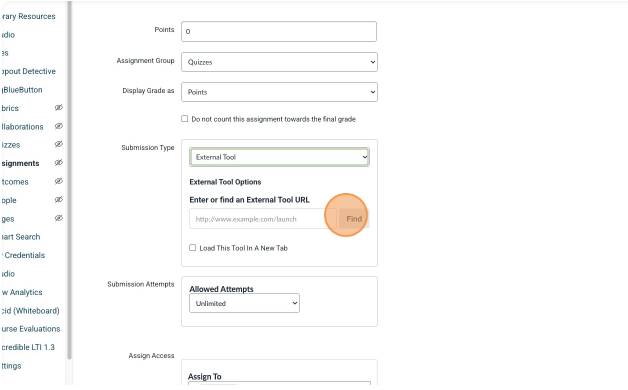628x390 pixels.
Task: Click hidden-eye icon next to People
Action: pos(59,199)
